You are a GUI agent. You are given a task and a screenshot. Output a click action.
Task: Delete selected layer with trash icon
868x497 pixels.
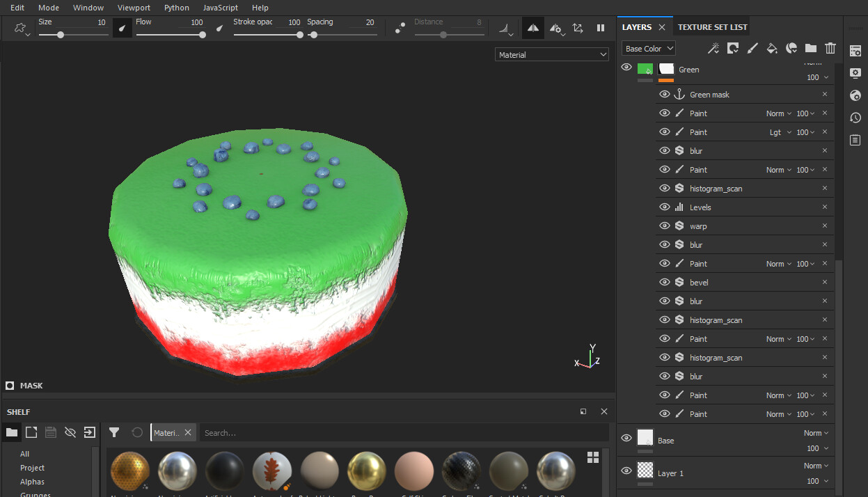point(830,48)
